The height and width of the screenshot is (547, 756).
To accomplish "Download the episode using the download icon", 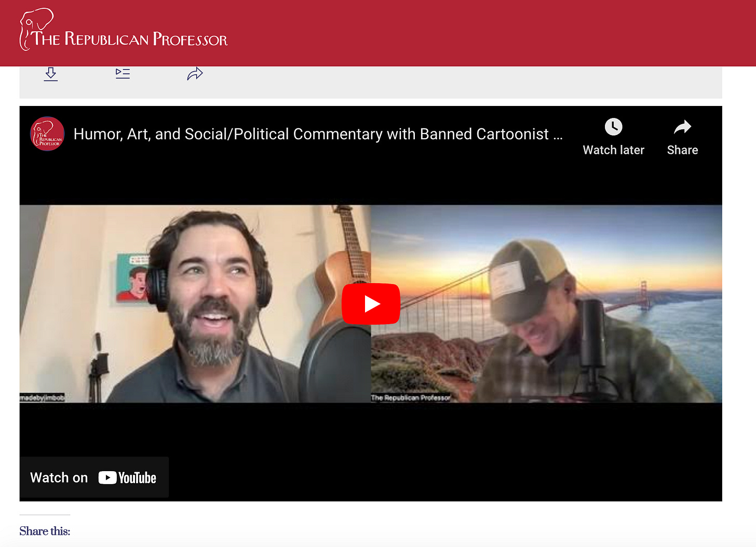I will (51, 74).
